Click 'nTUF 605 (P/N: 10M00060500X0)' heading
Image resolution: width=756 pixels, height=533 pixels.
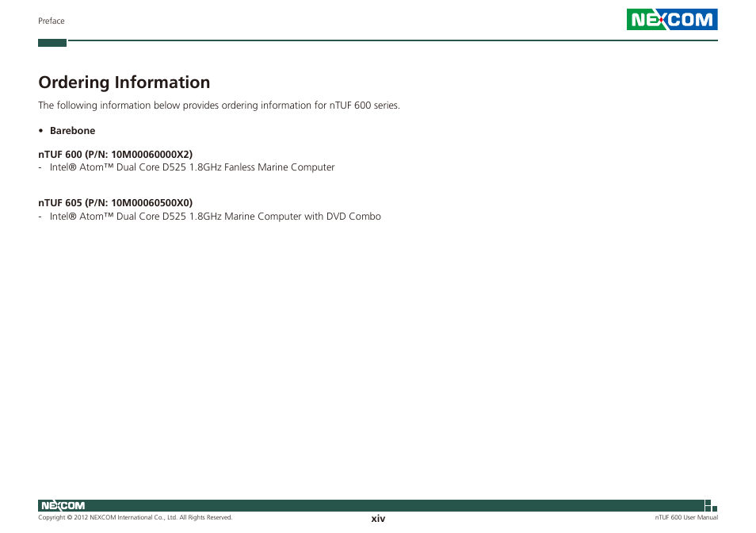point(115,203)
